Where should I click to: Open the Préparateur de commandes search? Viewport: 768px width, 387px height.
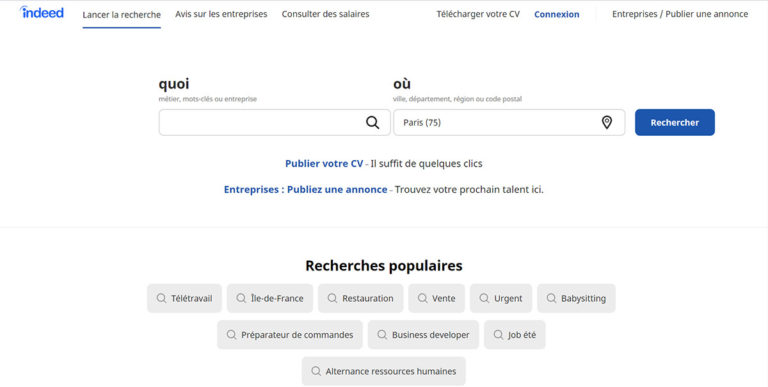click(290, 335)
